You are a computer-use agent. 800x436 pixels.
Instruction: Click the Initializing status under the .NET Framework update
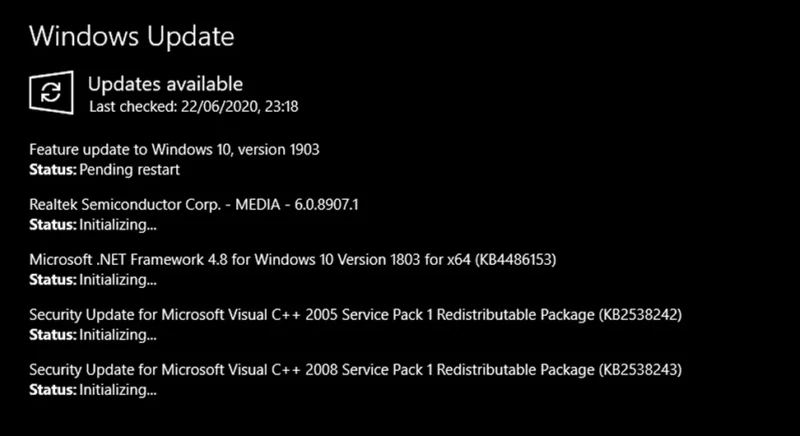(118, 280)
